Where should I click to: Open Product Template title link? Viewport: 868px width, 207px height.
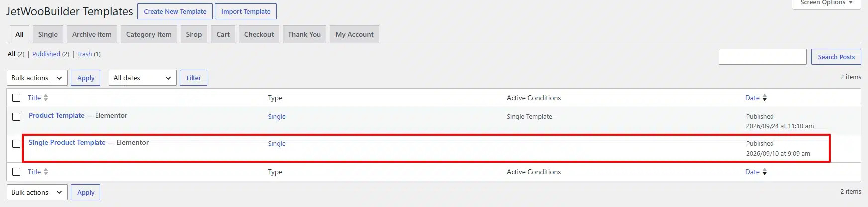point(57,115)
